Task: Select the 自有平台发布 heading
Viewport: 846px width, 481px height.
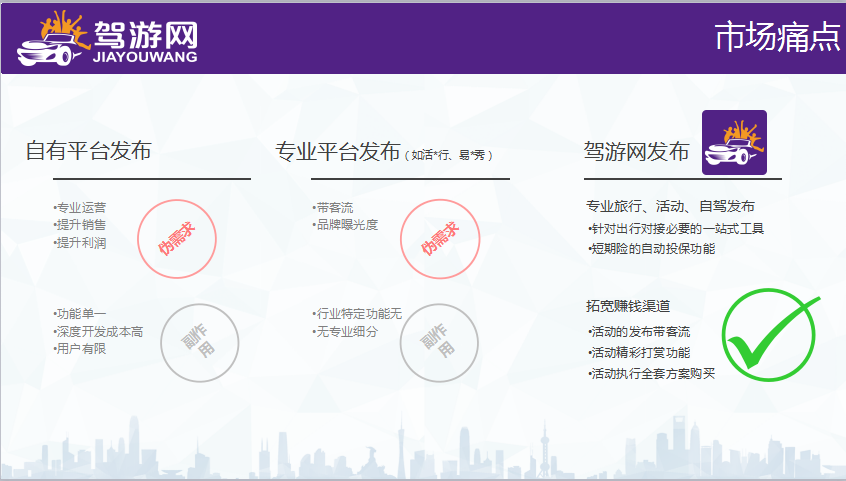Action: point(88,151)
